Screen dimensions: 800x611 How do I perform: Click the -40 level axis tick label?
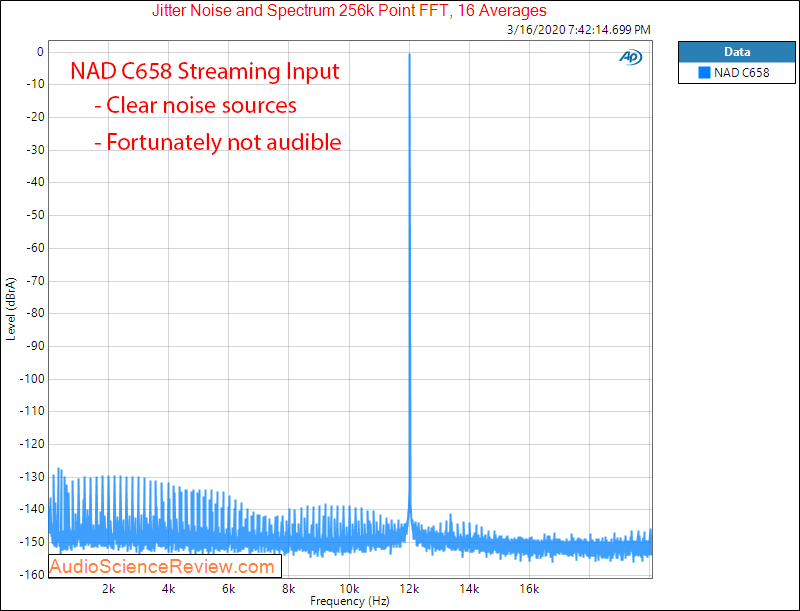pyautogui.click(x=35, y=182)
